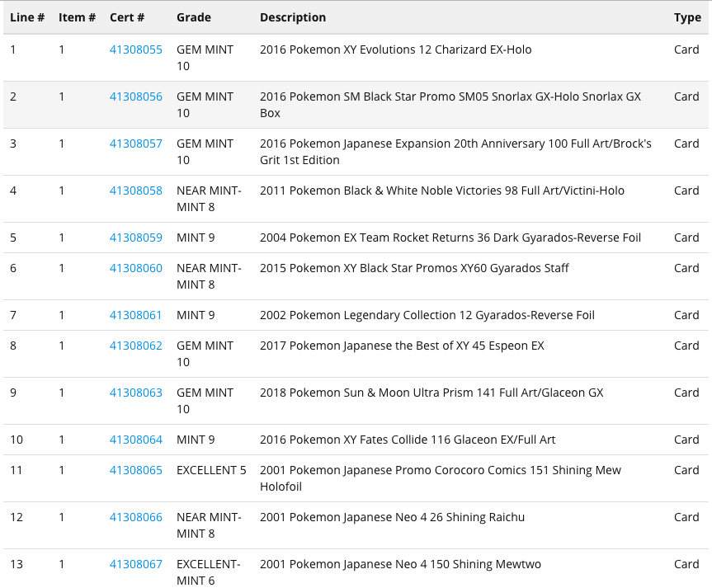Select the Ultra Prism Glaceon GX description

pos(431,393)
